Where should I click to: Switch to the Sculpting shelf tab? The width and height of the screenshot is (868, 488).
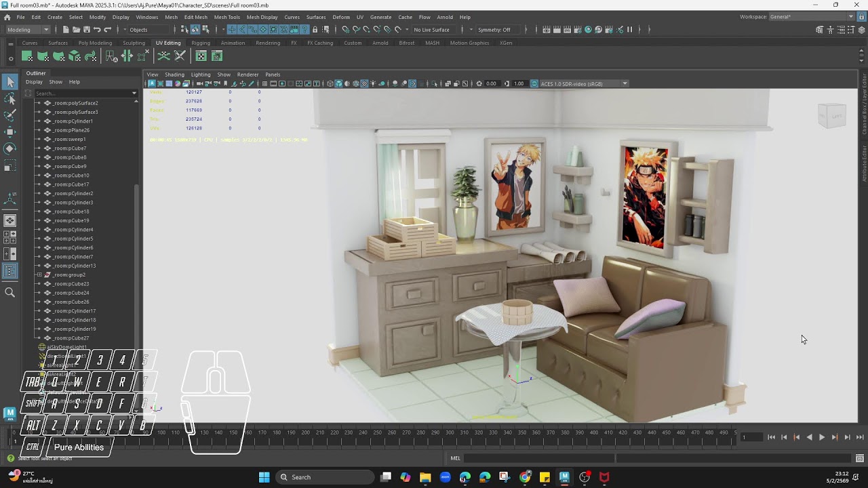click(x=134, y=43)
